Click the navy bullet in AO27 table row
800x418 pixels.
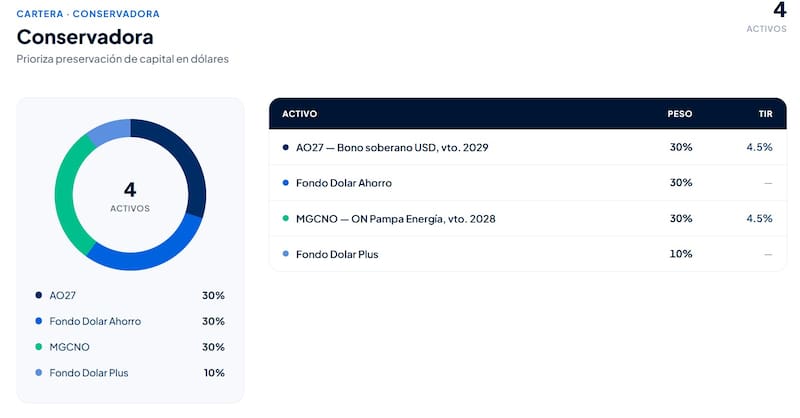[x=286, y=147]
